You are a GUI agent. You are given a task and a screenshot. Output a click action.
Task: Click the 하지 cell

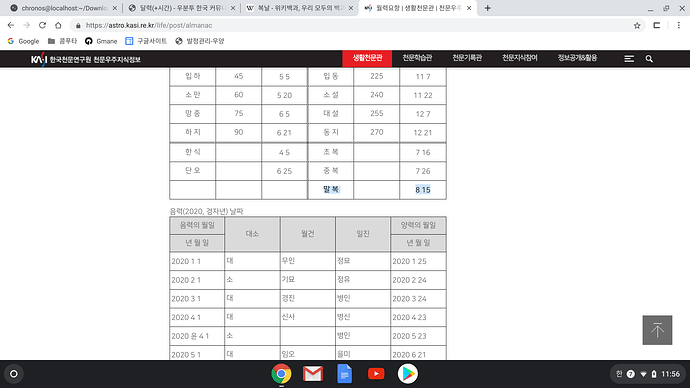(193, 132)
